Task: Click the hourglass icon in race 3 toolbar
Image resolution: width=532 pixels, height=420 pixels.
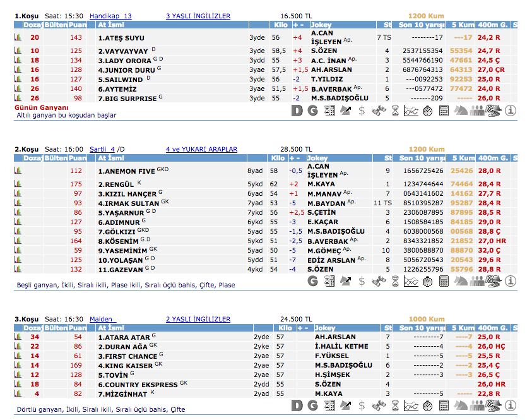Action: (x=394, y=405)
